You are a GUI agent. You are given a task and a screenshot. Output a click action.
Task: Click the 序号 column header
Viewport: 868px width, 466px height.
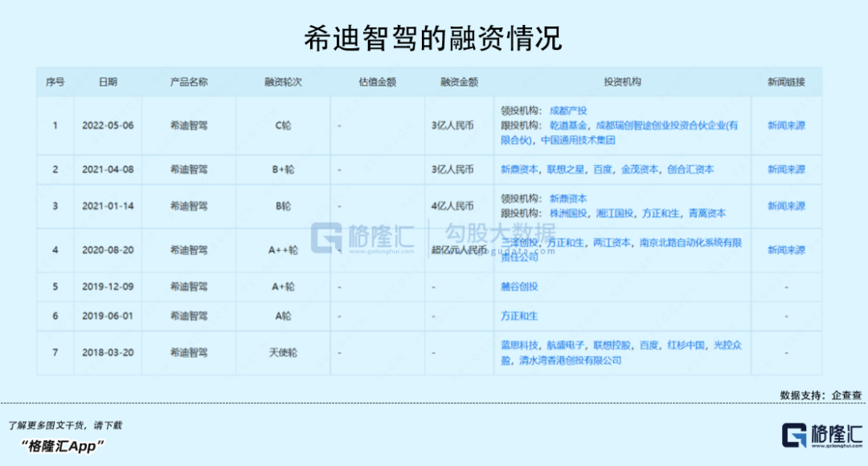(x=55, y=82)
